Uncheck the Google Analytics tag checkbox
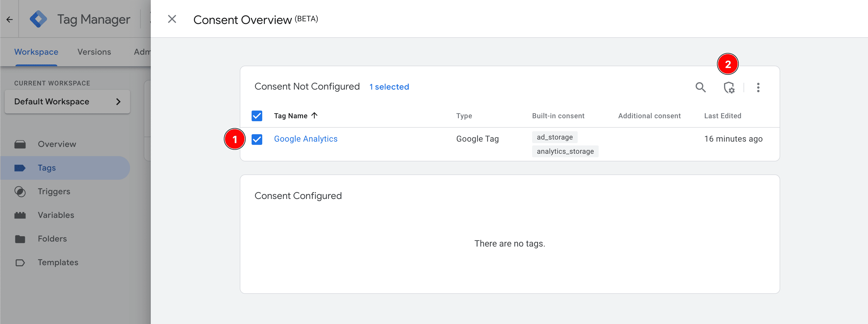The image size is (868, 324). 257,139
